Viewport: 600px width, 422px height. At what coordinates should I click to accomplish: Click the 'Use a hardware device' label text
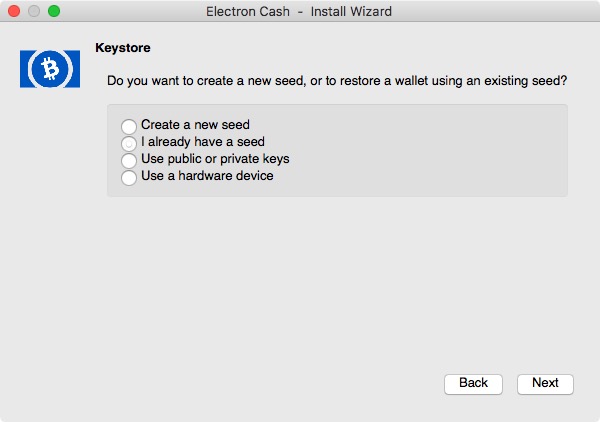pyautogui.click(x=206, y=176)
